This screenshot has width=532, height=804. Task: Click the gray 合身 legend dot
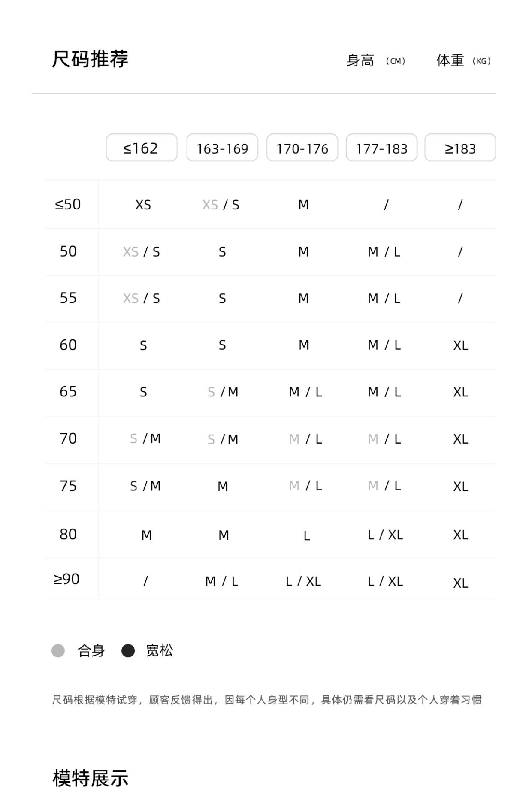point(58,650)
